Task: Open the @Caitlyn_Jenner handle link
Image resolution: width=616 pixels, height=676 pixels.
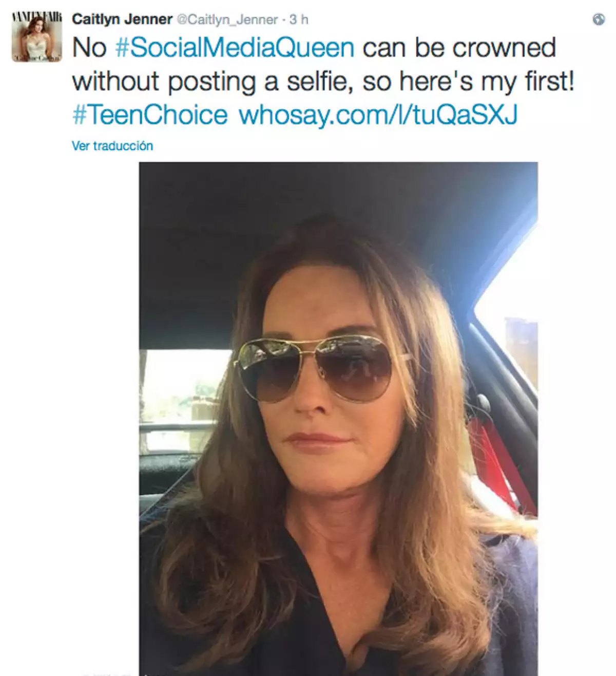Action: [227, 20]
